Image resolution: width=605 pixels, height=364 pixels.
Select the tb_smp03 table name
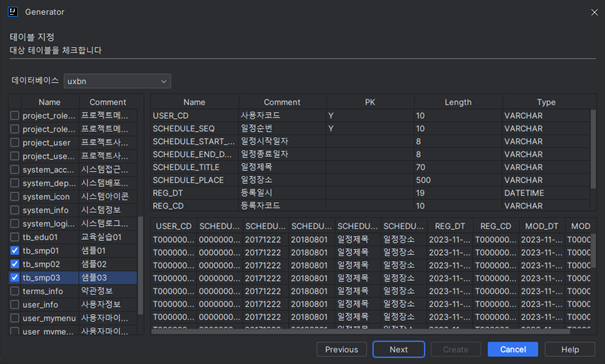[41, 278]
